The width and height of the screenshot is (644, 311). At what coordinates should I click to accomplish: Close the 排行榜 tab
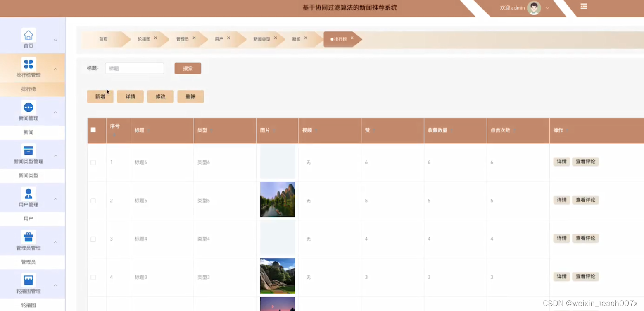tap(352, 38)
